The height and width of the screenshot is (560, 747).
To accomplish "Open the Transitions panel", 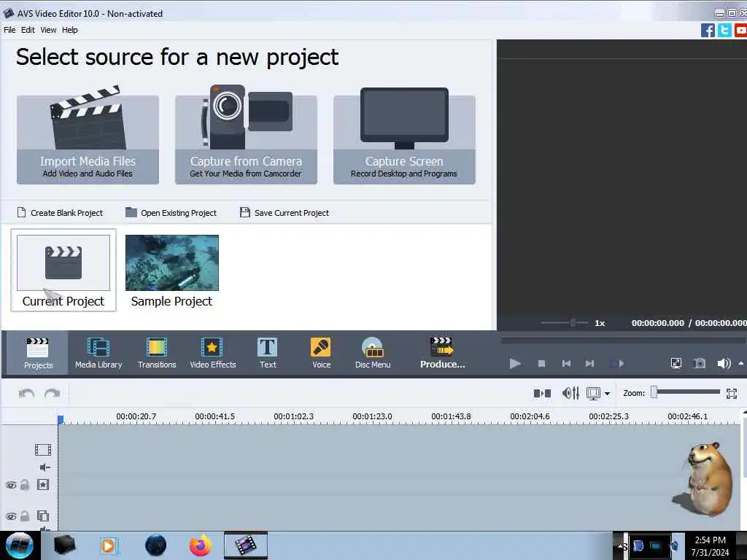I will 157,354.
